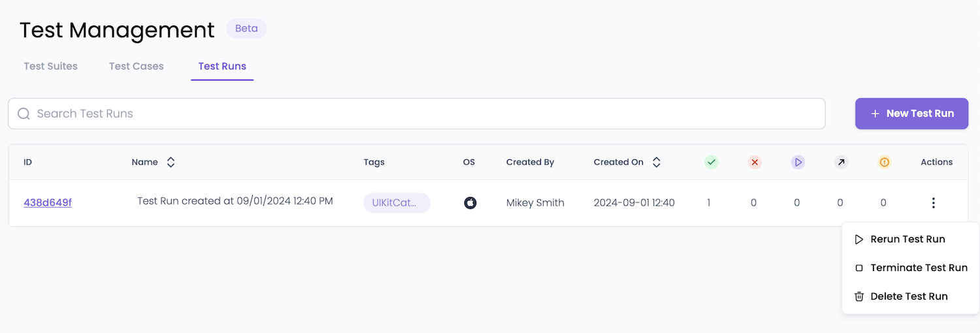
Task: Click the Apple OS icon in the row
Action: click(470, 202)
